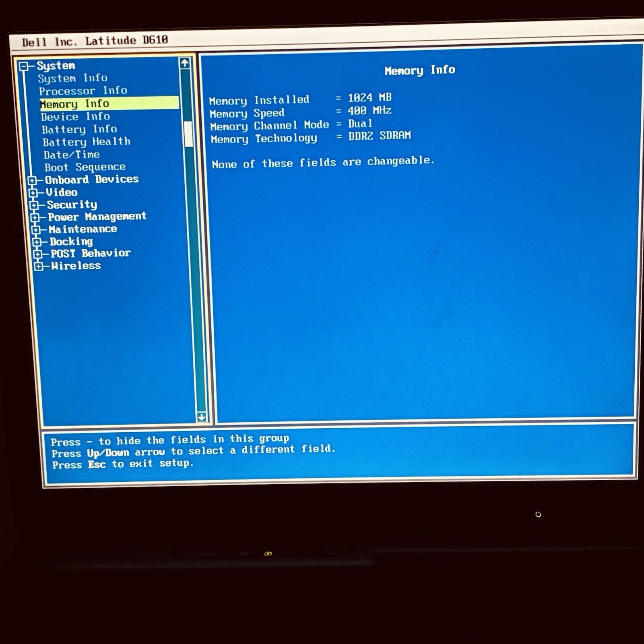Image resolution: width=644 pixels, height=644 pixels.
Task: Select the highlighted Memory Info entry
Action: point(109,103)
